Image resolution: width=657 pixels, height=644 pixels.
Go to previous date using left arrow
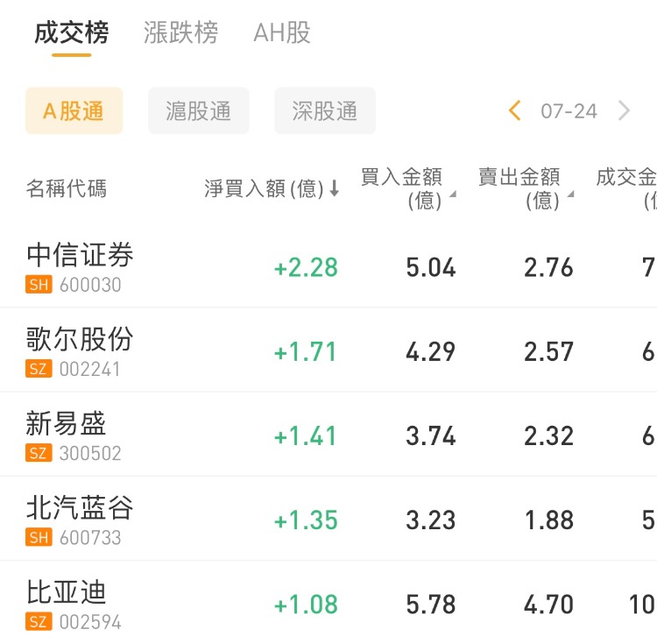[x=515, y=111]
